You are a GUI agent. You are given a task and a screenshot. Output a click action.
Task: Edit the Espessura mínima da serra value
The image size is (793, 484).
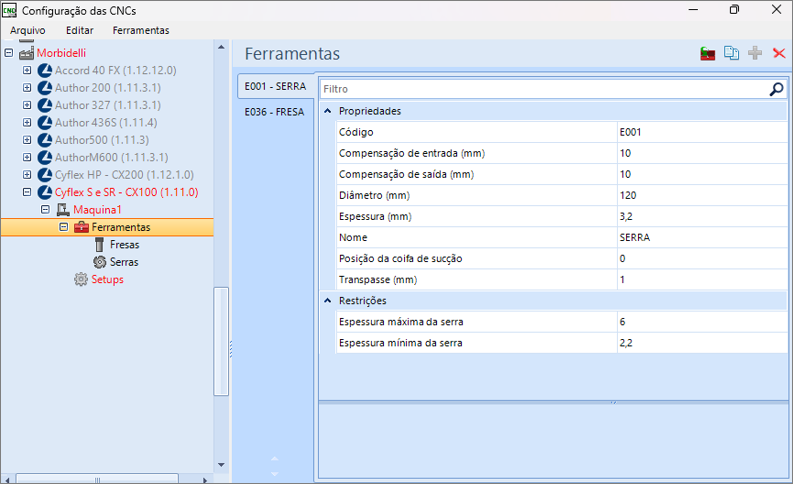pyautogui.click(x=702, y=343)
